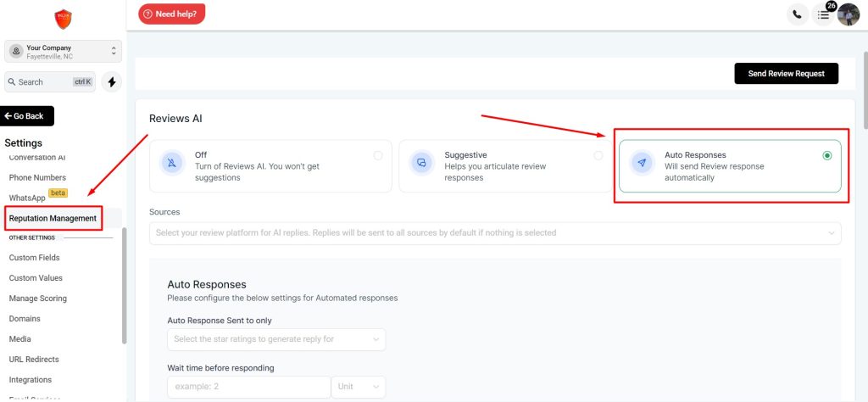Image resolution: width=868 pixels, height=402 pixels.
Task: Click the phone dialer icon
Action: pyautogui.click(x=797, y=15)
